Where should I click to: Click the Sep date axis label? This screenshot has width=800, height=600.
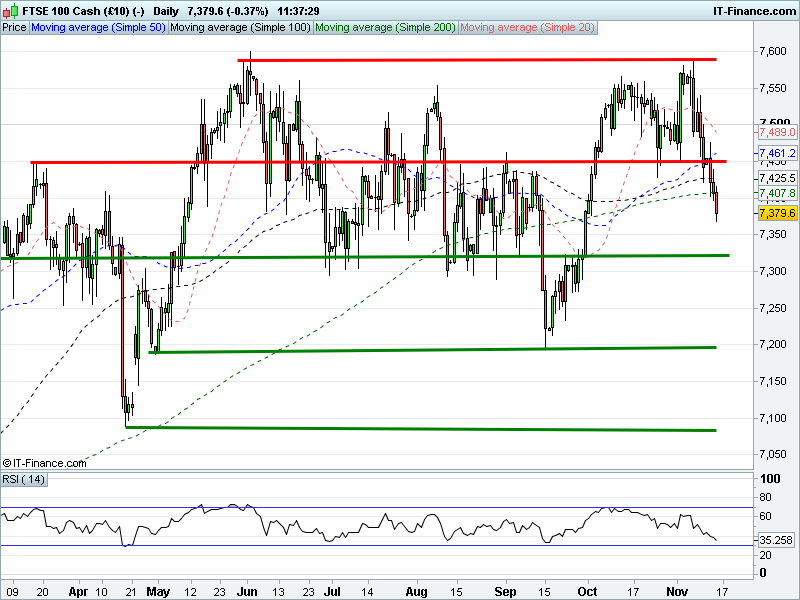pyautogui.click(x=506, y=592)
